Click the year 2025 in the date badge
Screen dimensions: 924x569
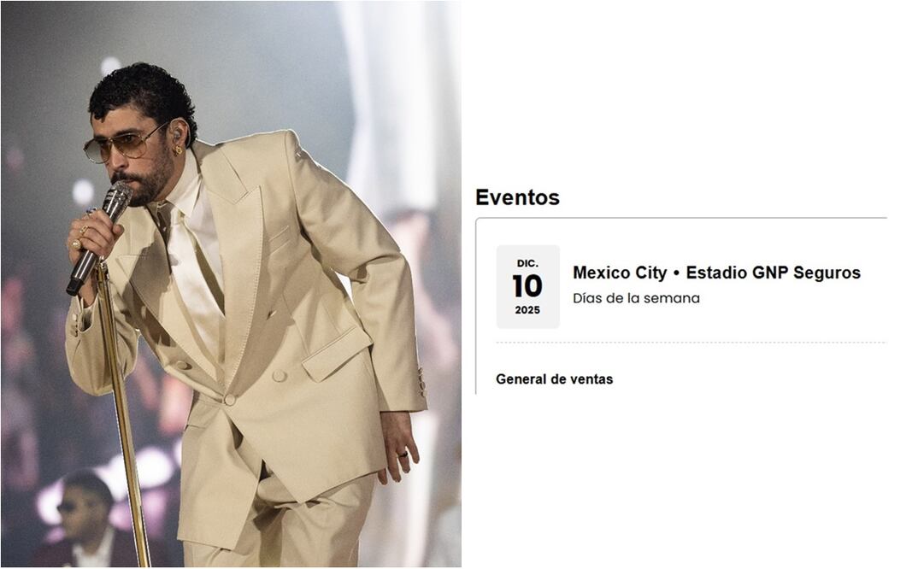pos(527,310)
